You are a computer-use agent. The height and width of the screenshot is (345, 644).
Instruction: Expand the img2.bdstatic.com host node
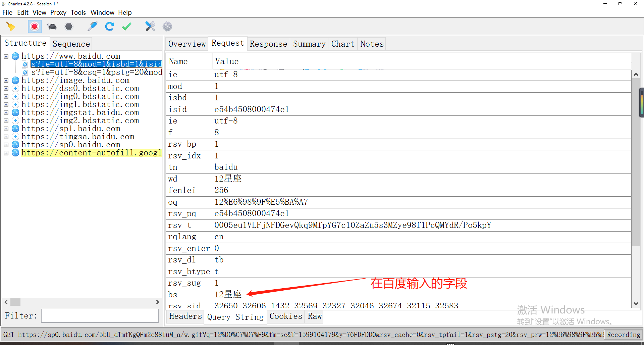click(6, 121)
